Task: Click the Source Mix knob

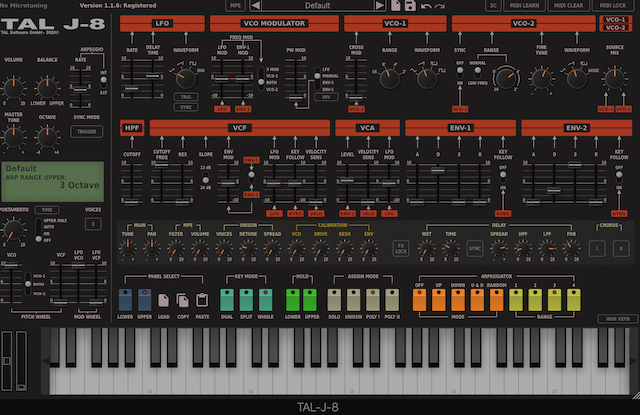Action: click(614, 79)
